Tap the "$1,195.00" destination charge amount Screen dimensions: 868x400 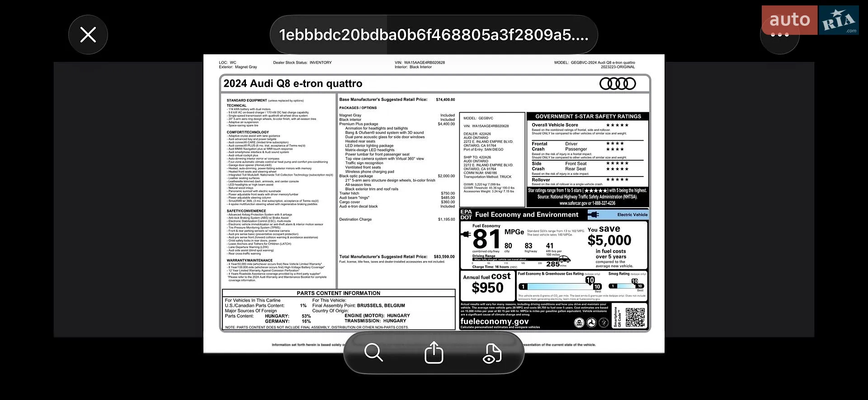(x=446, y=219)
